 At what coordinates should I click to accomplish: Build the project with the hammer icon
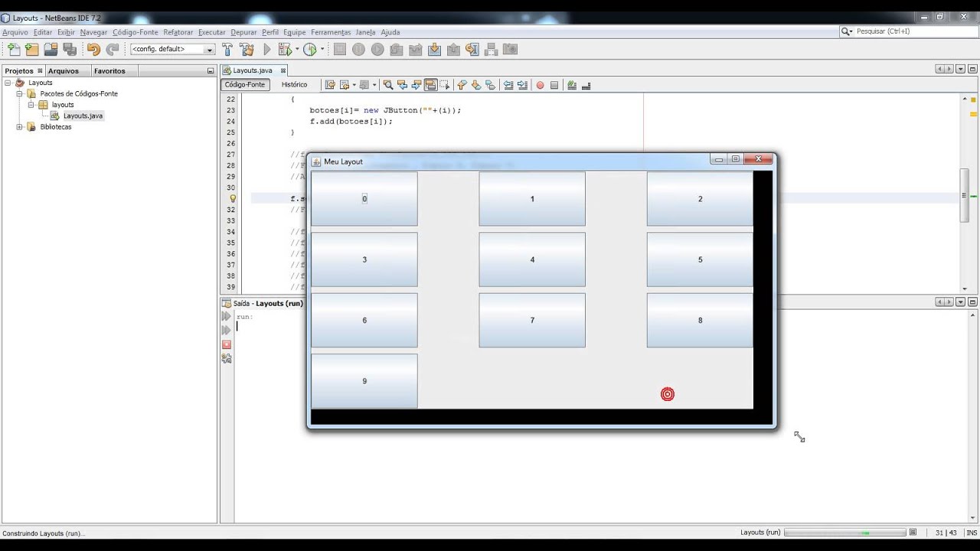click(227, 49)
